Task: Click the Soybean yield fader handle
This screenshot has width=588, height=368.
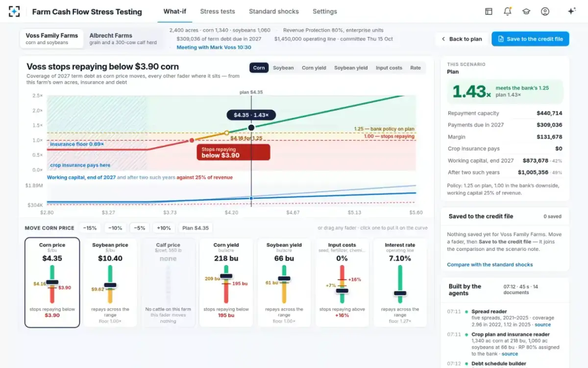Action: click(284, 279)
